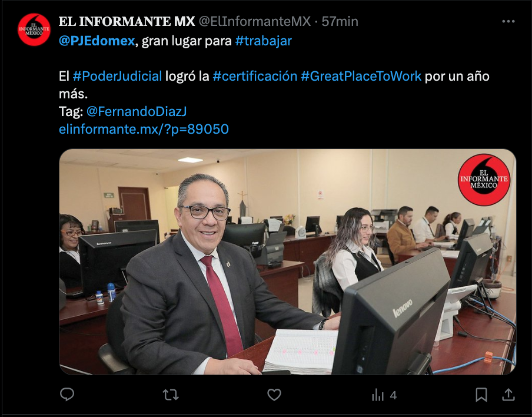The image size is (532, 417).
Task: Open the #certificación hashtag
Action: point(255,76)
